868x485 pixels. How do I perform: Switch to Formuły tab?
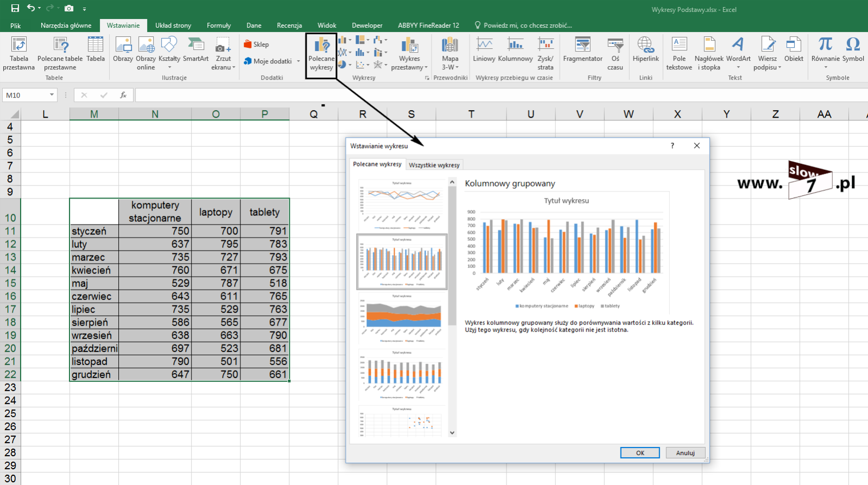point(219,25)
